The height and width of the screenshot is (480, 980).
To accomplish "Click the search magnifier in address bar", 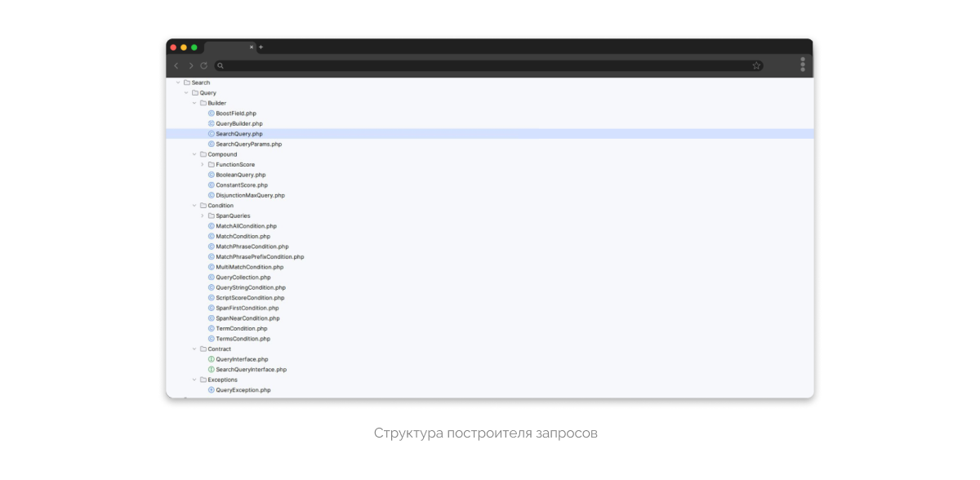I will click(220, 65).
